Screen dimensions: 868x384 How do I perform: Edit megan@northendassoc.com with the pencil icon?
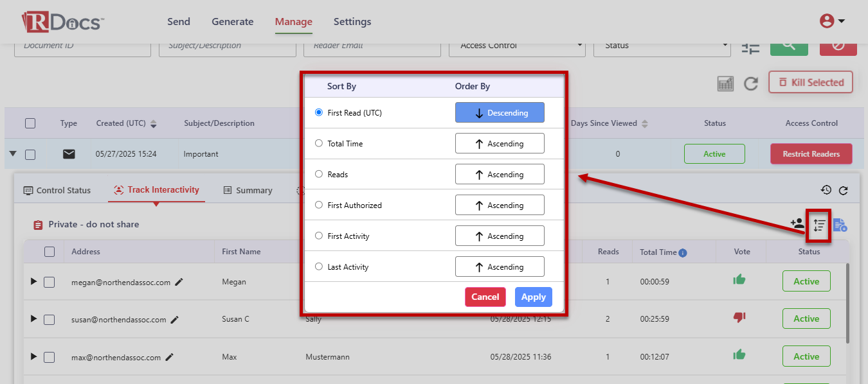(x=179, y=282)
